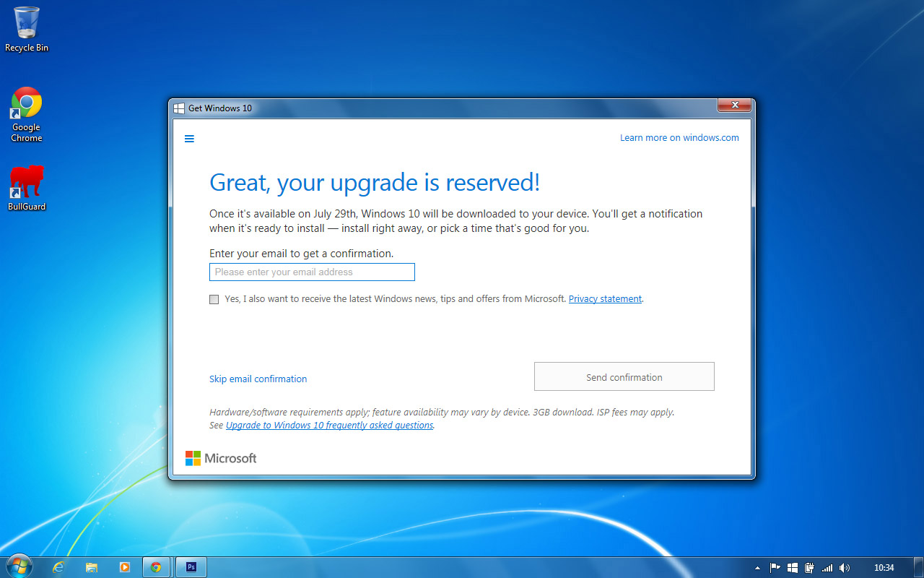The image size is (924, 578).
Task: Switch to Chrome in the taskbar
Action: click(x=157, y=567)
